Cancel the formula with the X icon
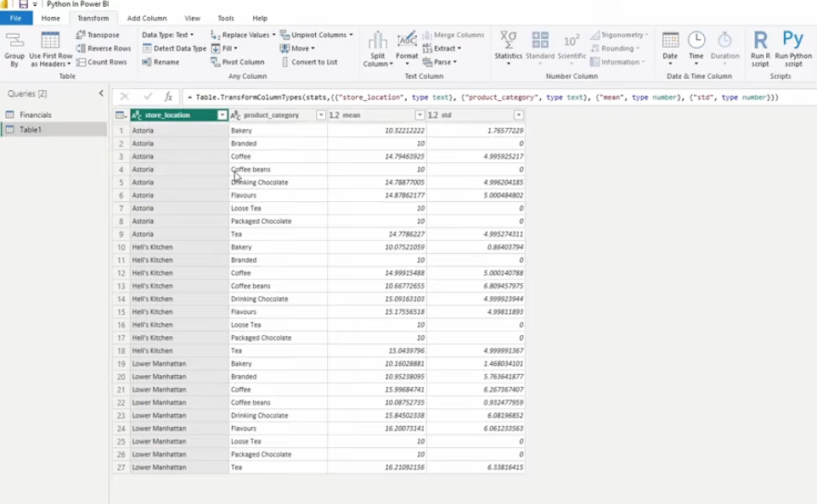 coord(125,97)
